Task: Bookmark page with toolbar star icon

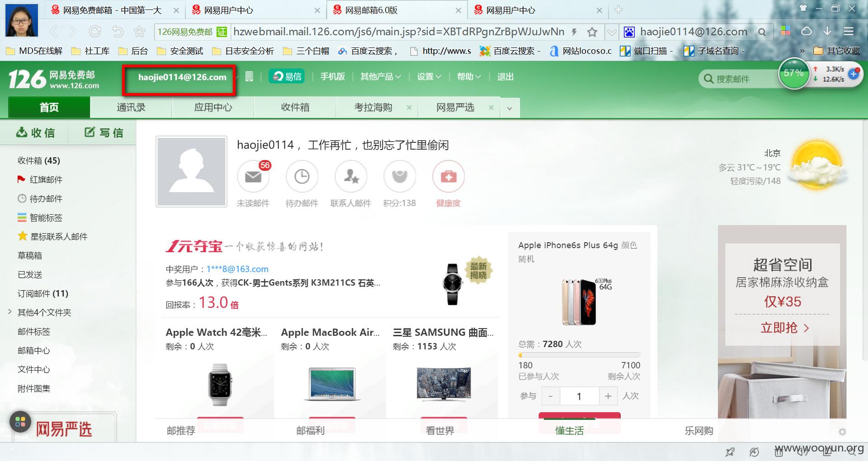Action: (x=140, y=31)
